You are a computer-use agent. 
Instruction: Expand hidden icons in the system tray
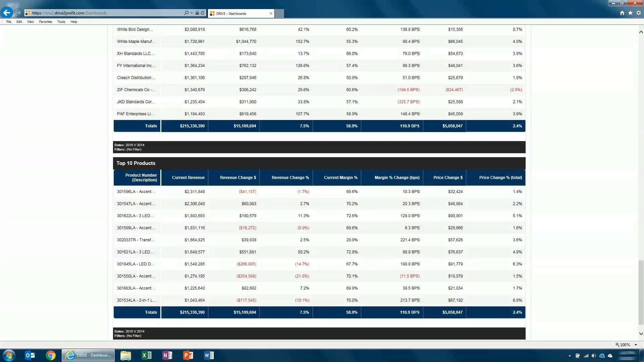(570, 356)
